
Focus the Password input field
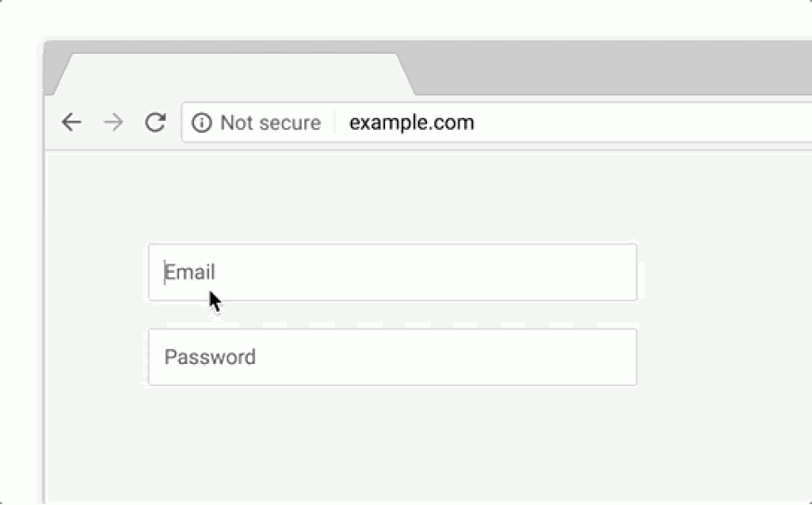point(393,356)
